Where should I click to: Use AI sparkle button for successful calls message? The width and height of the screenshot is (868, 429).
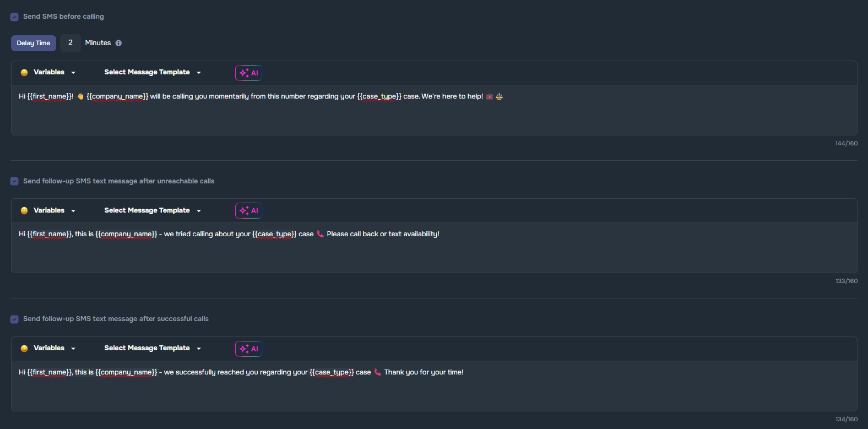(x=249, y=349)
